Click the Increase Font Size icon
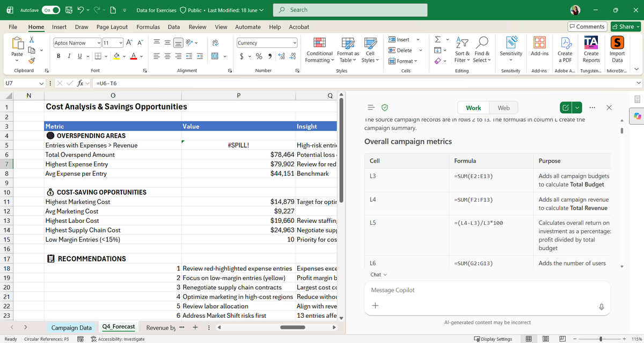Image resolution: width=644 pixels, height=343 pixels. 130,43
